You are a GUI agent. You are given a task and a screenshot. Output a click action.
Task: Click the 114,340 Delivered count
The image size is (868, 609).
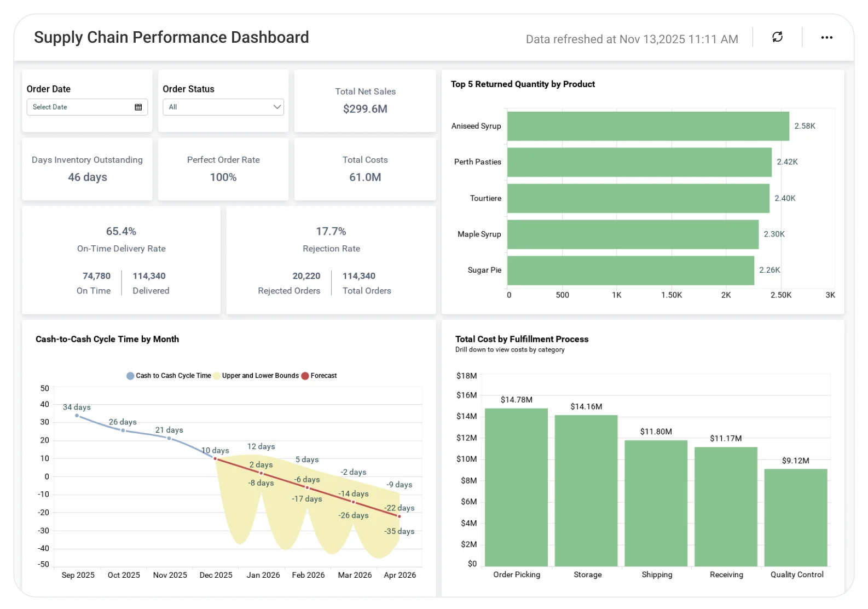point(149,276)
